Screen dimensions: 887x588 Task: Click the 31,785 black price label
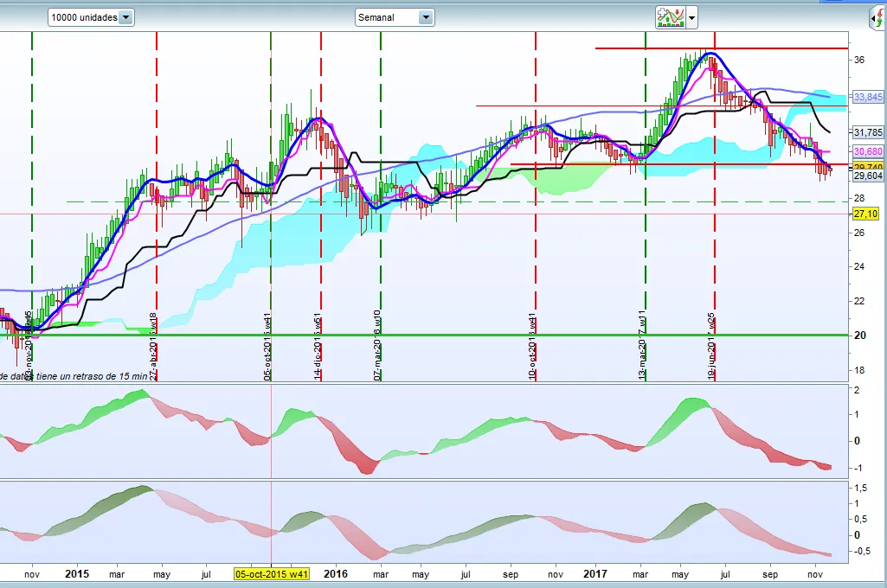coord(867,132)
